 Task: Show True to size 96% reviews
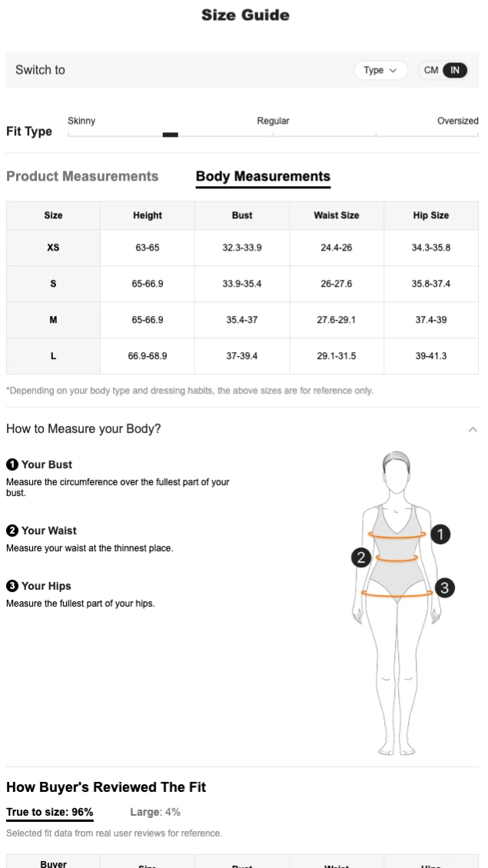tap(50, 812)
